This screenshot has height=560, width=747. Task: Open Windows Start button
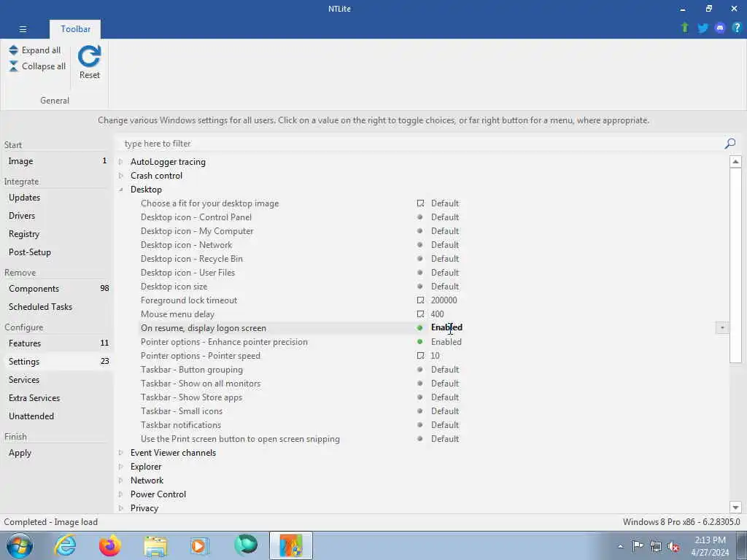click(x=20, y=545)
